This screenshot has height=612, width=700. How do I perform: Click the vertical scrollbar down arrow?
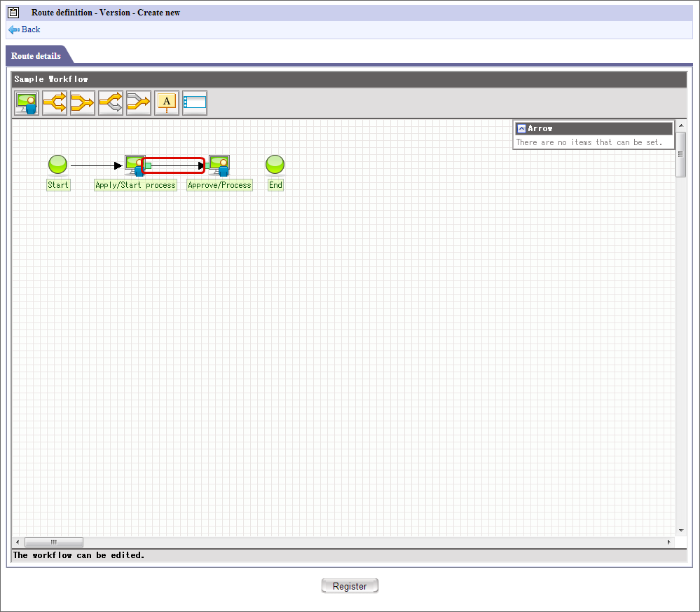[681, 530]
